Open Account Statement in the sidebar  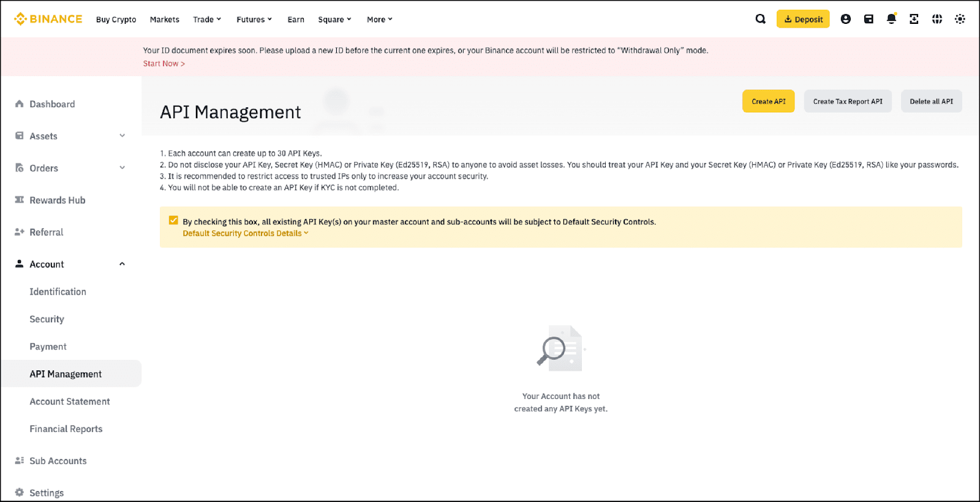(70, 401)
